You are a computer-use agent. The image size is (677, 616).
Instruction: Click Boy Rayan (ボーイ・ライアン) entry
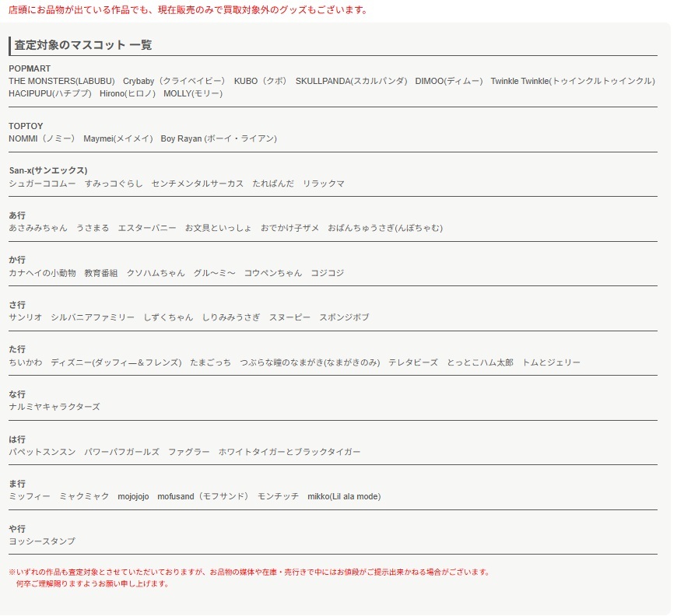[x=219, y=138]
